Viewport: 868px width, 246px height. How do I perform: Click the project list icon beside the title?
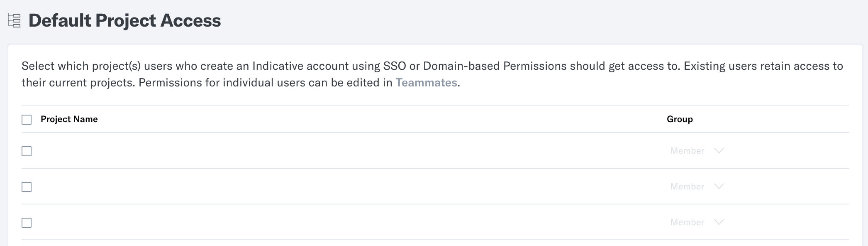[x=15, y=21]
